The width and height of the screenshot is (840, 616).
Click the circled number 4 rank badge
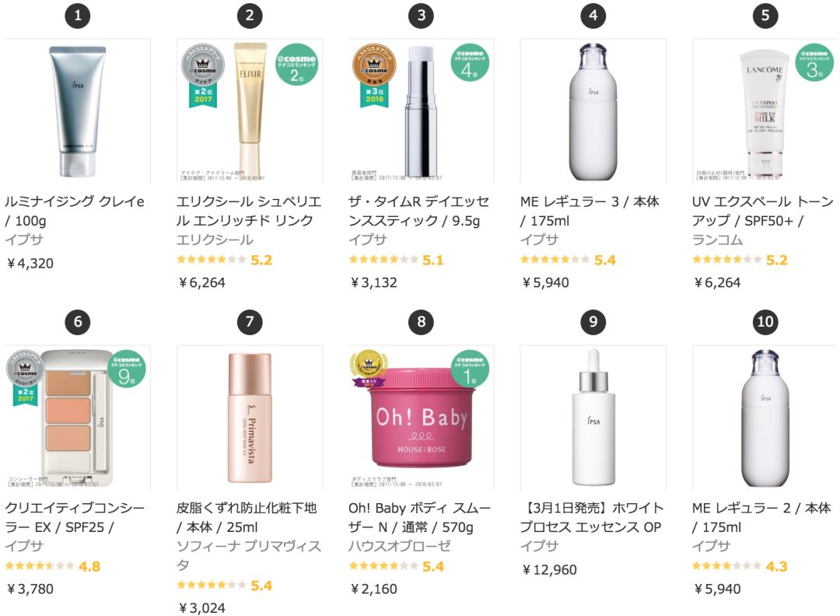point(593,14)
